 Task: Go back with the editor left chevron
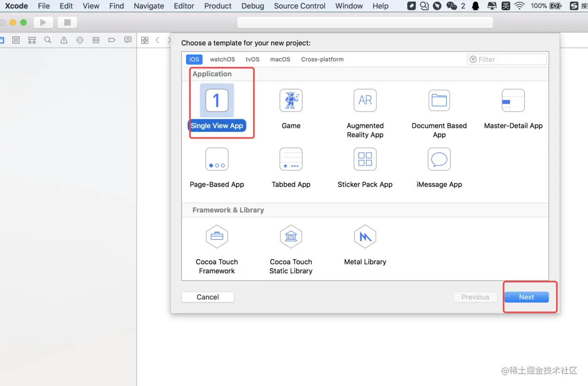pyautogui.click(x=157, y=40)
